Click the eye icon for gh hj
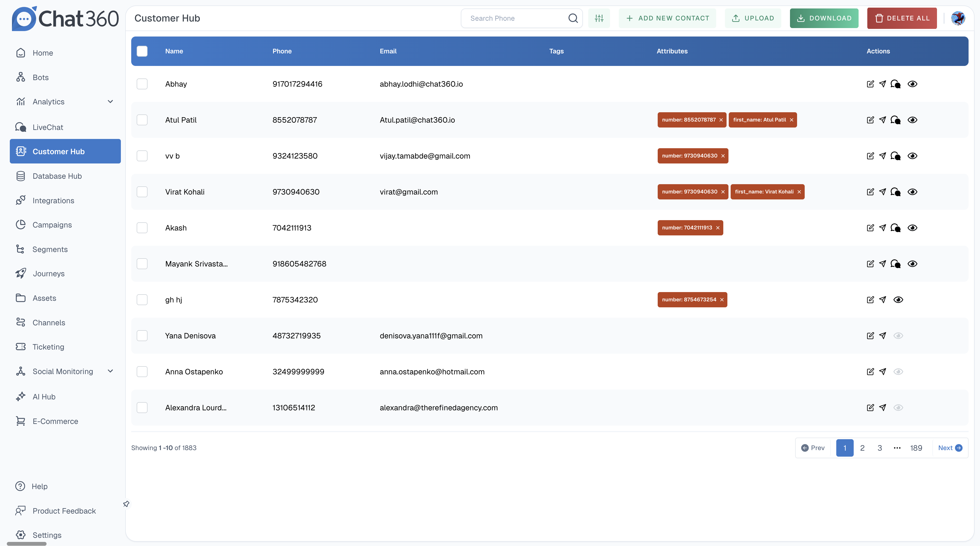Image resolution: width=980 pixels, height=546 pixels. [898, 300]
